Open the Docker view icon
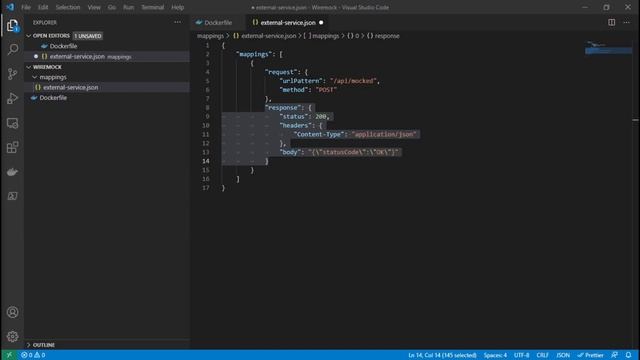This screenshot has height=360, width=640. pos(13,172)
